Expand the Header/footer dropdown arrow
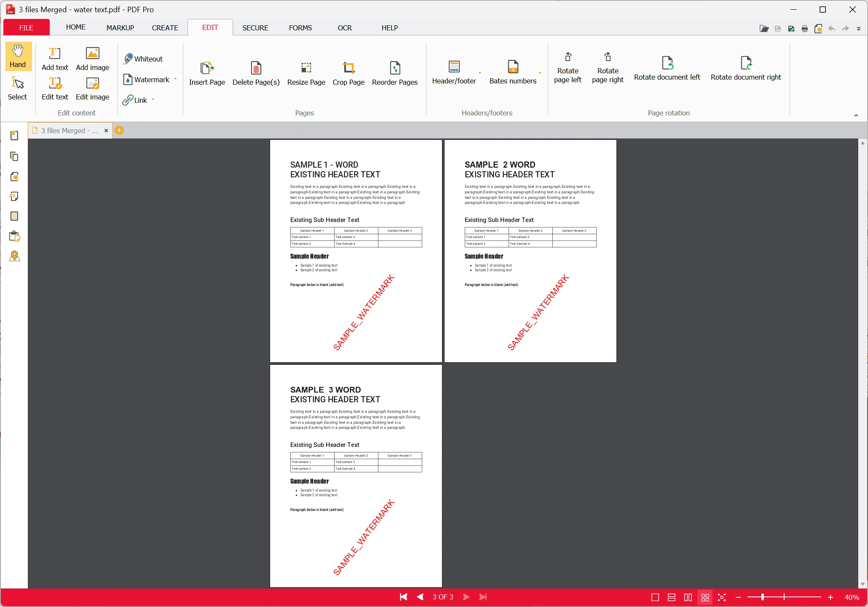 click(x=480, y=73)
